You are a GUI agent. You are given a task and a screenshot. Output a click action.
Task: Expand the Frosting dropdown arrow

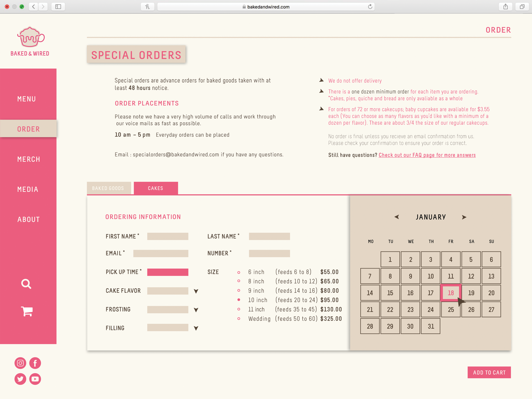(x=196, y=310)
